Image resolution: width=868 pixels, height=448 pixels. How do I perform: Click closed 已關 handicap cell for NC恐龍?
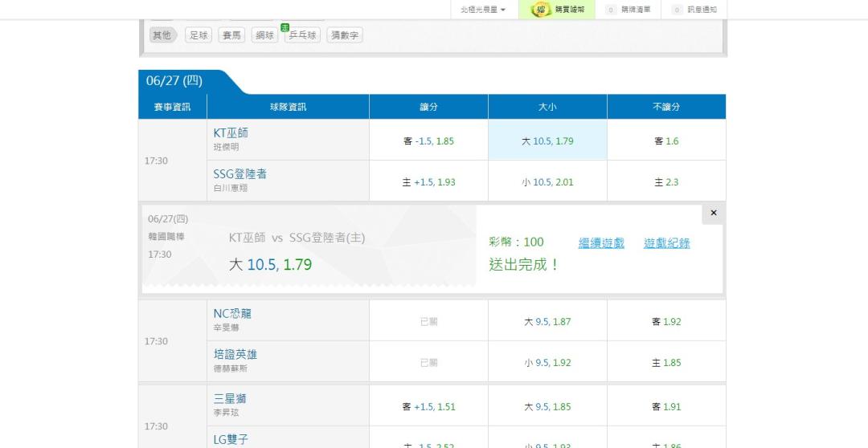tap(428, 321)
